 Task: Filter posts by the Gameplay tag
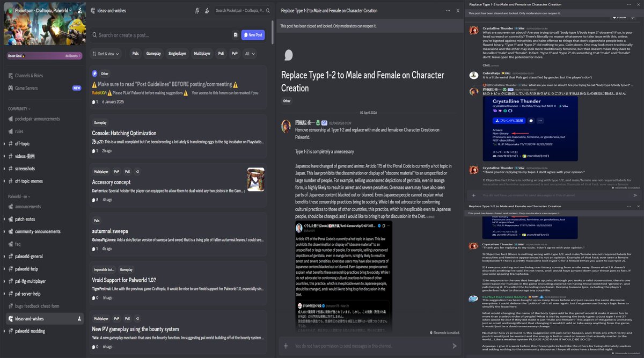pyautogui.click(x=153, y=54)
